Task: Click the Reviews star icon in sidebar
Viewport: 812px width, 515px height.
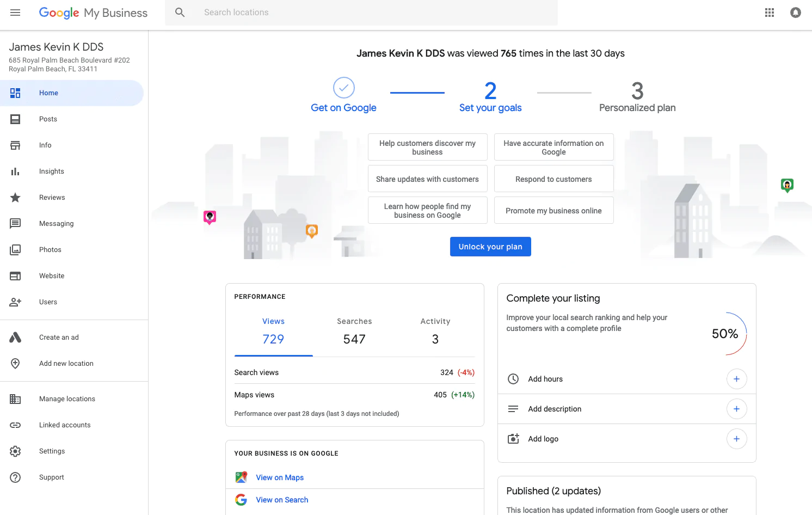Action: click(15, 198)
